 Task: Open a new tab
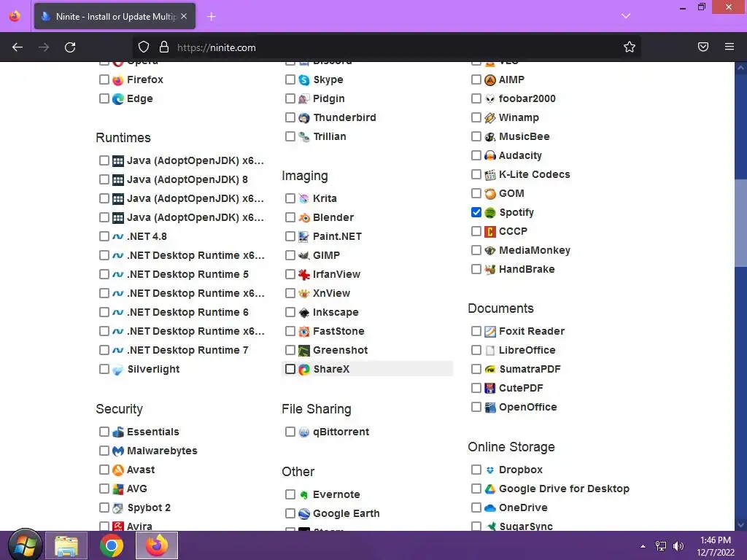coord(211,17)
